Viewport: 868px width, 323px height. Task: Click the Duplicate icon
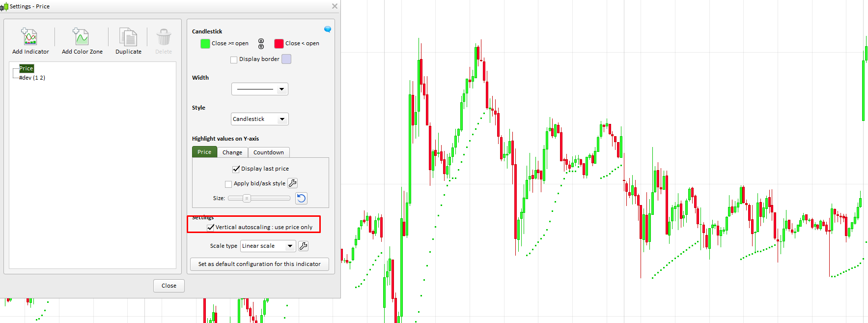128,36
